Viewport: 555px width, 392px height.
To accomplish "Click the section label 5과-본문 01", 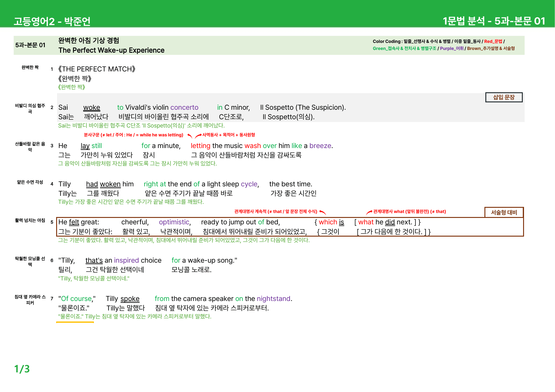I will tap(30, 45).
